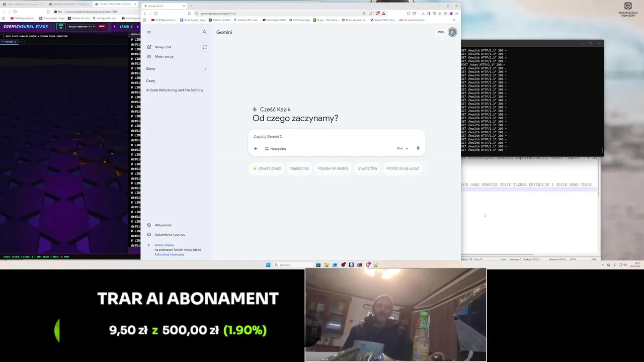Click the layer down arrow before LAYER 0
The height and width of the screenshot is (362, 644).
tap(115, 27)
